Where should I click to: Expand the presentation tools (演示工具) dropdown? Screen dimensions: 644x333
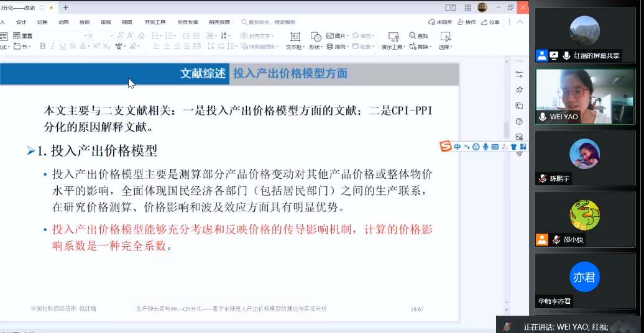(x=403, y=47)
